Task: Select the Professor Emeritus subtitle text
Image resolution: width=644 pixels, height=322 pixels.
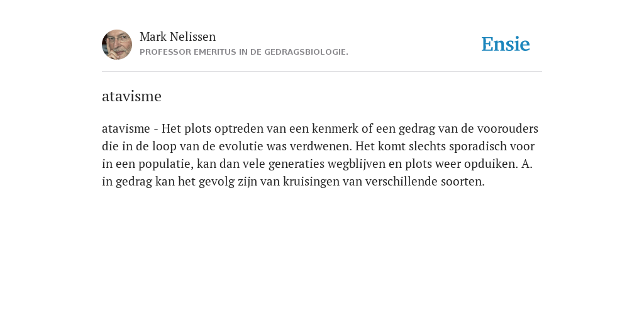Action: [244, 52]
